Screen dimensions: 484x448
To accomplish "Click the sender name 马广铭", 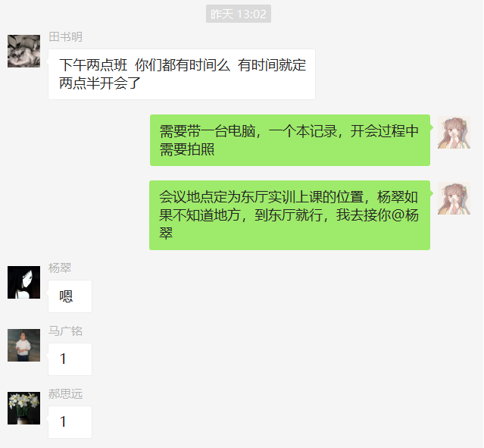I will [65, 331].
